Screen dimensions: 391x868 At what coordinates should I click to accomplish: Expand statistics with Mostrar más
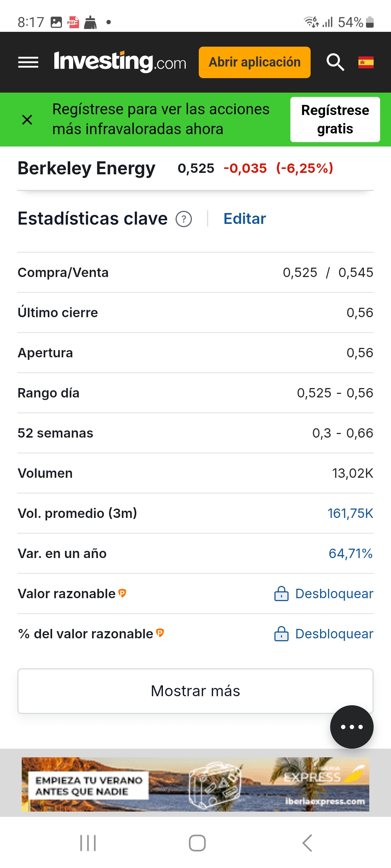[195, 691]
